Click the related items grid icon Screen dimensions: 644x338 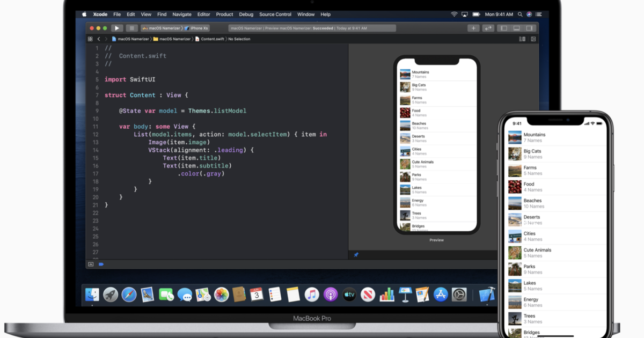[x=90, y=39]
